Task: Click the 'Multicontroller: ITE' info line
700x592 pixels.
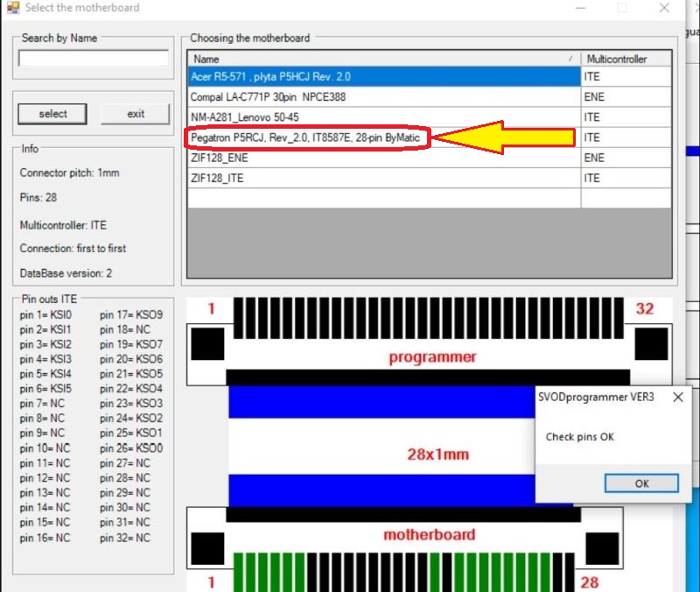Action: [x=63, y=225]
